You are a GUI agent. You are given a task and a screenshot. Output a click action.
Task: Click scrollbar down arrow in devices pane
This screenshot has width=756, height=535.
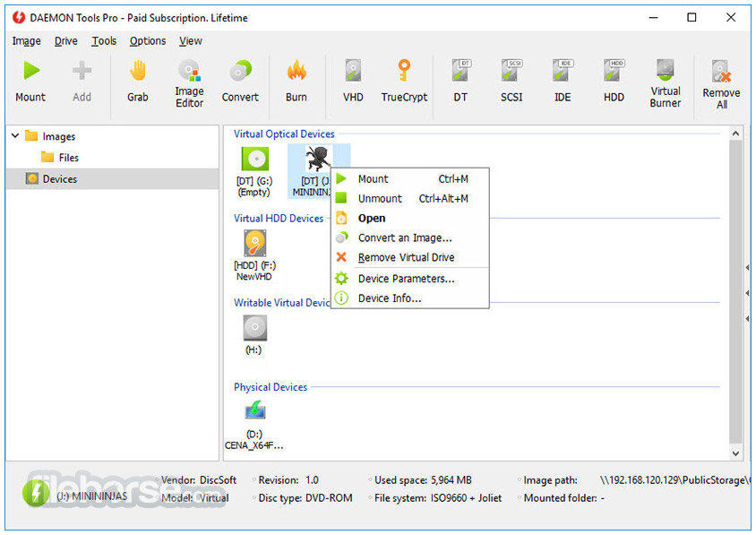point(735,453)
